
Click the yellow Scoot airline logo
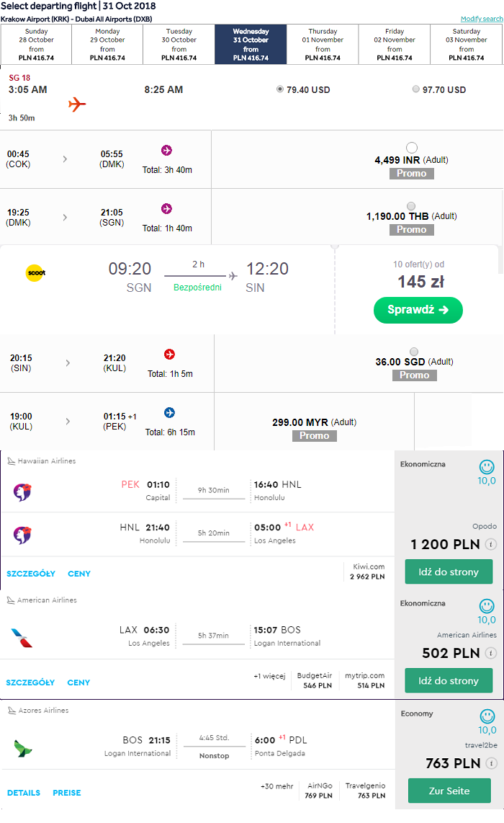(x=36, y=273)
